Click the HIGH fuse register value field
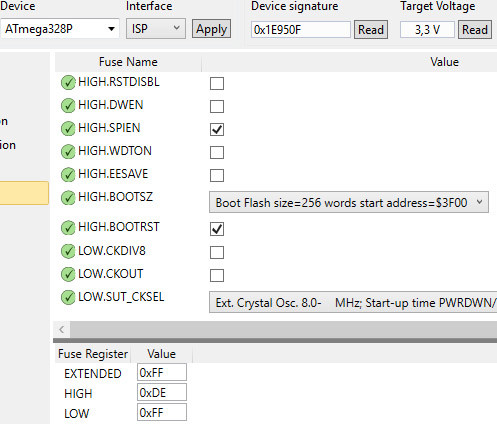 pos(162,393)
